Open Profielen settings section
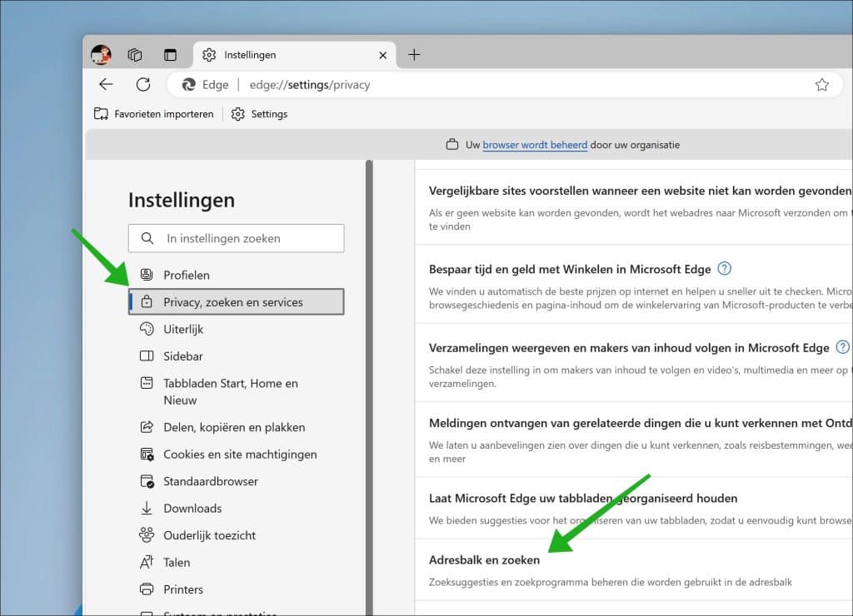Screen dimensions: 853x616 coord(236,275)
